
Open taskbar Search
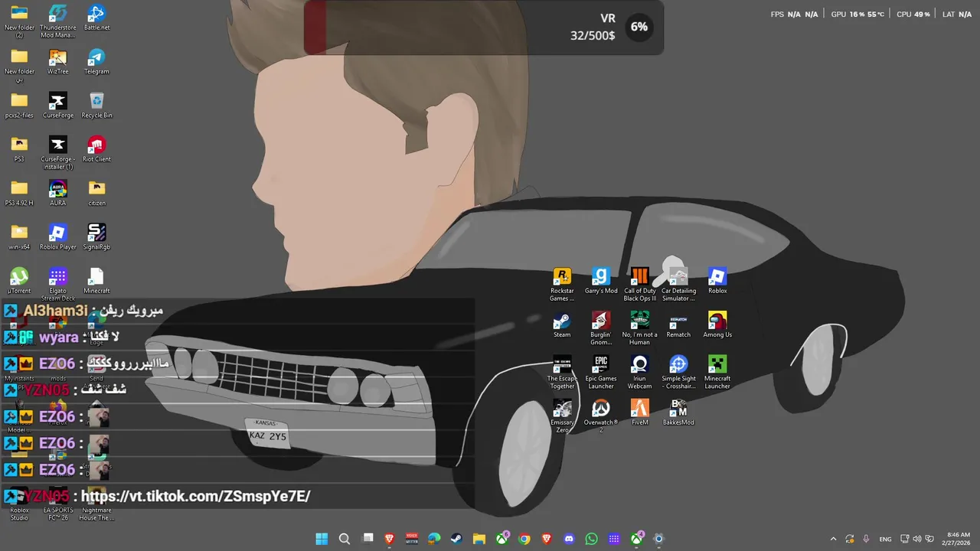pos(345,539)
